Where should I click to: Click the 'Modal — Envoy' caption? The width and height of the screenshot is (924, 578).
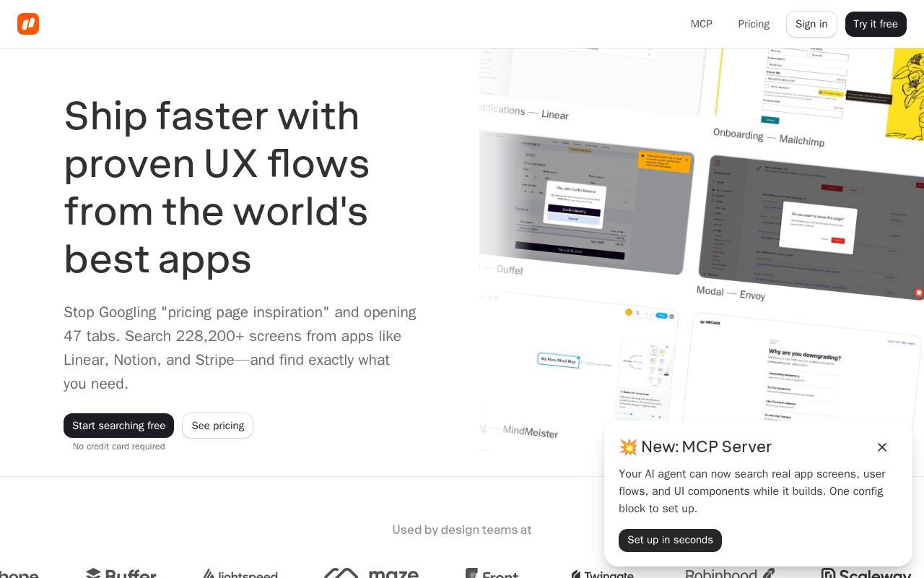point(731,293)
